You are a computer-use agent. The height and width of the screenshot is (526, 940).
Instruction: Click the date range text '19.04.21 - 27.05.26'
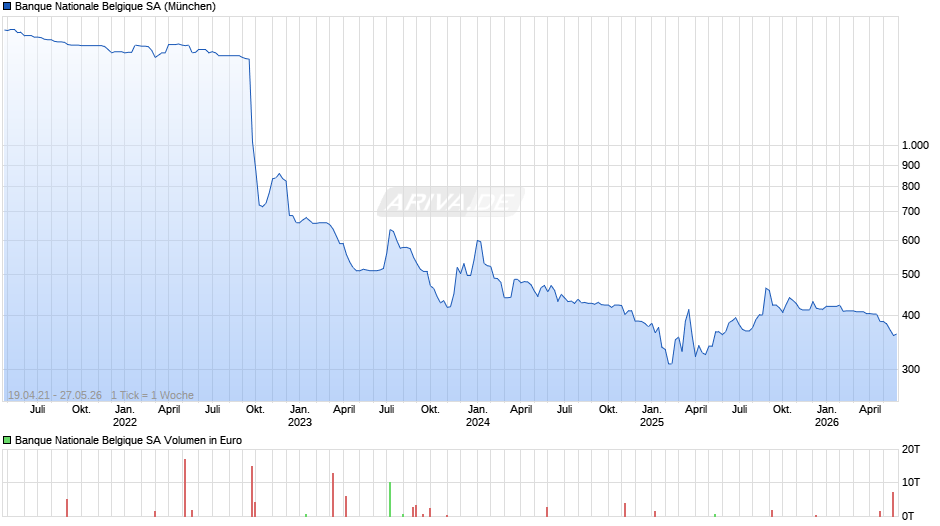[x=55, y=395]
